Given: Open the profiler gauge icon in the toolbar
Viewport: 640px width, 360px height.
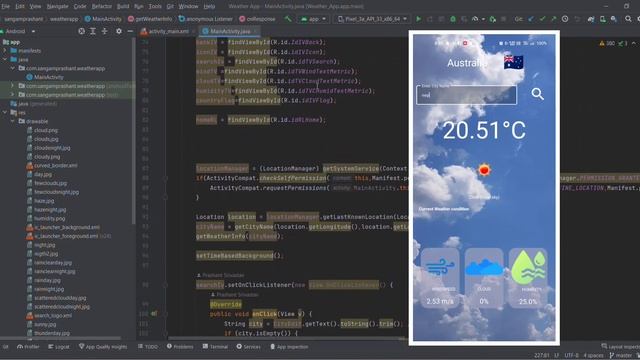Looking at the screenshot, I should [475, 19].
